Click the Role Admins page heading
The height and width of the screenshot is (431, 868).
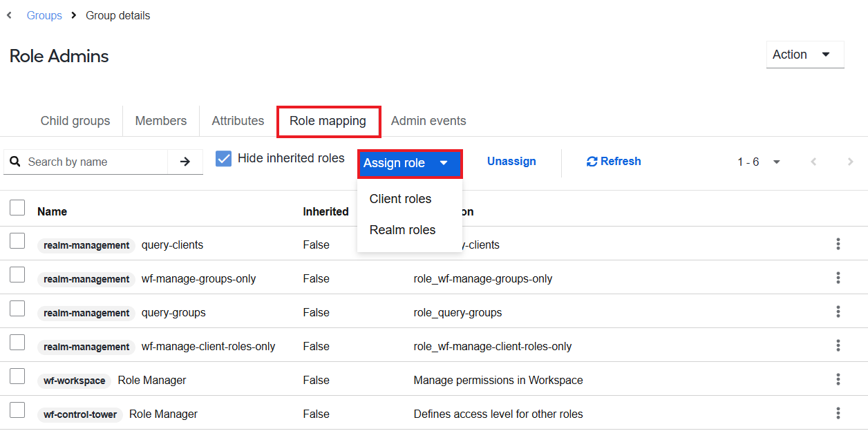coord(59,56)
